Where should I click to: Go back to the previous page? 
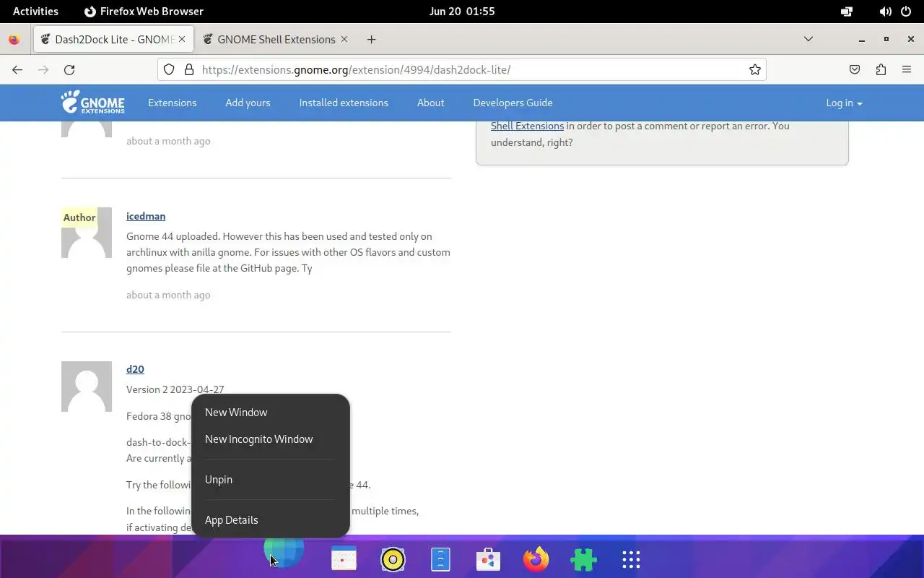point(17,69)
